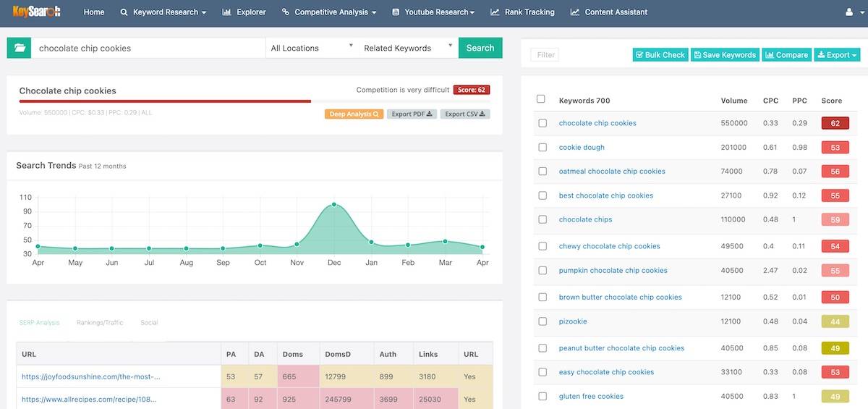
Task: Open the Export dropdown button
Action: tap(838, 55)
